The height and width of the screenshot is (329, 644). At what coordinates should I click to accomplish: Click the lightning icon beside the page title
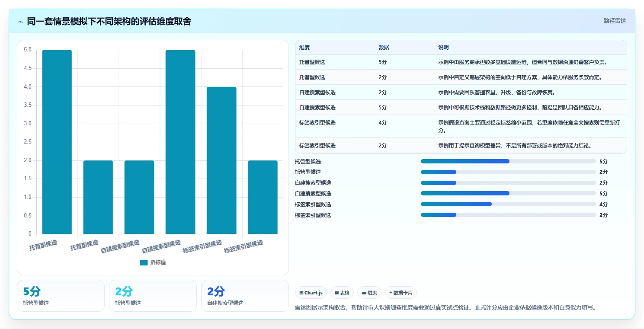tap(20, 22)
